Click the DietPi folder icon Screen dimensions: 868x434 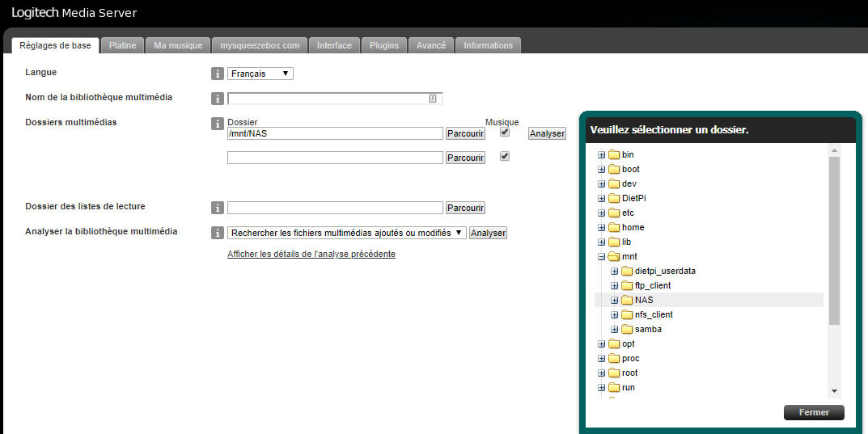click(614, 198)
